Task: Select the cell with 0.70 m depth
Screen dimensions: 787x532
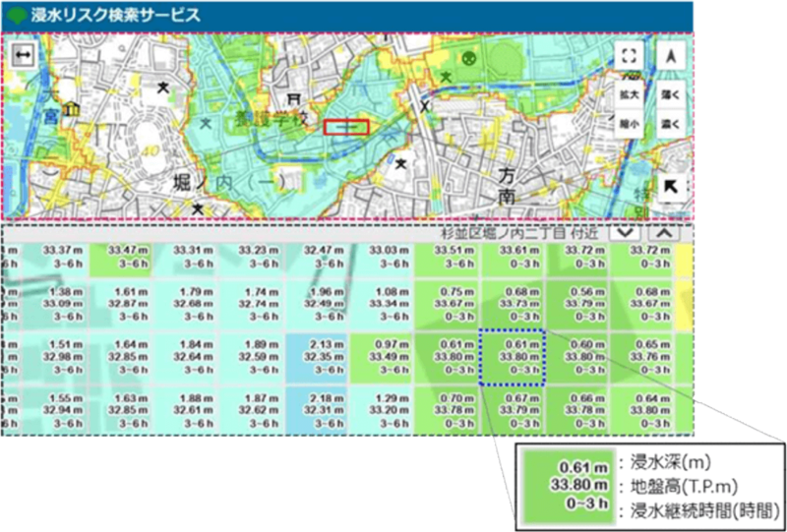Action: [x=447, y=410]
